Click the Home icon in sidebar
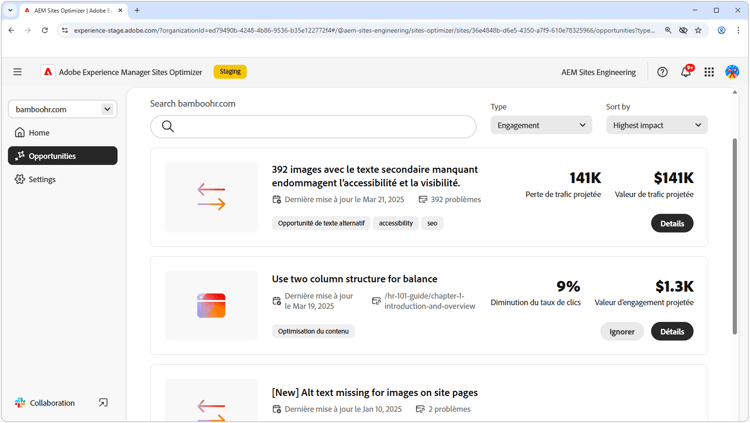Image resolution: width=750 pixels, height=423 pixels. tap(20, 133)
